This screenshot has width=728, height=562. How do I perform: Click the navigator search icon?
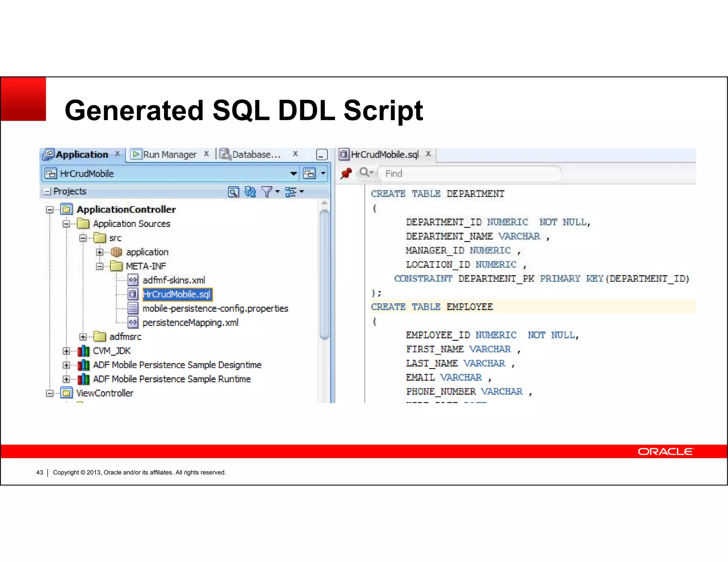(233, 192)
